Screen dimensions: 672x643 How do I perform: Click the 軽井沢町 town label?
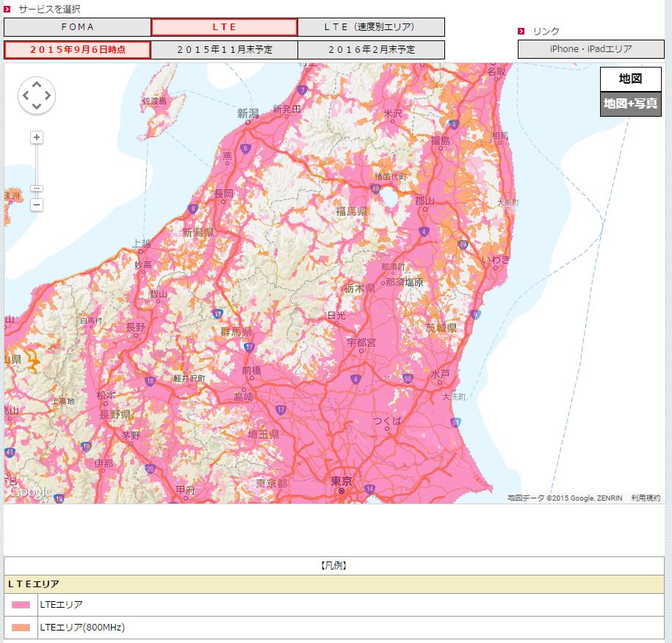click(189, 379)
